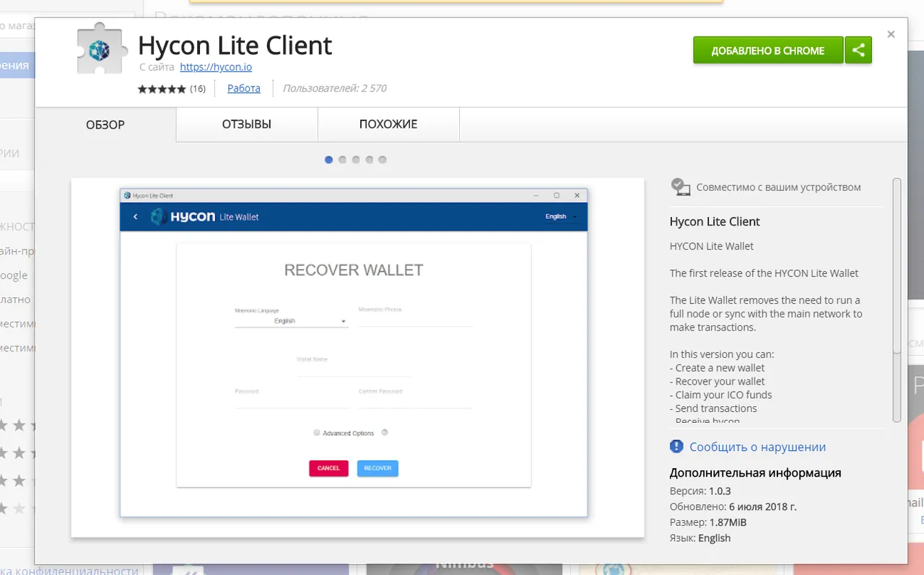Image resolution: width=924 pixels, height=575 pixels.
Task: Toggle the Advanced Options checkbox
Action: pyautogui.click(x=317, y=433)
